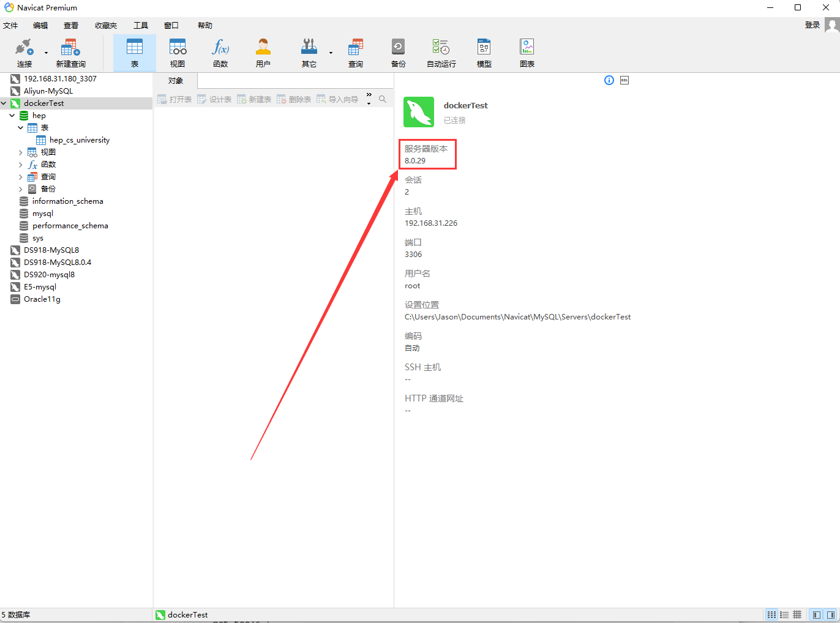Switch to icon grid view in status bar

pos(771,614)
